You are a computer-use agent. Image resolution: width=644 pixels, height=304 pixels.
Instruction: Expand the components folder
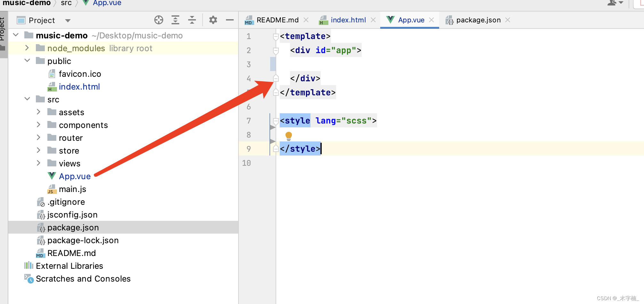39,124
